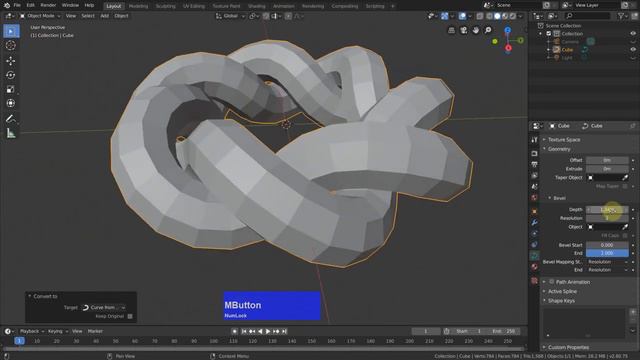Expand the Texture Space panel
Image resolution: width=640 pixels, height=360 pixels.
564,140
